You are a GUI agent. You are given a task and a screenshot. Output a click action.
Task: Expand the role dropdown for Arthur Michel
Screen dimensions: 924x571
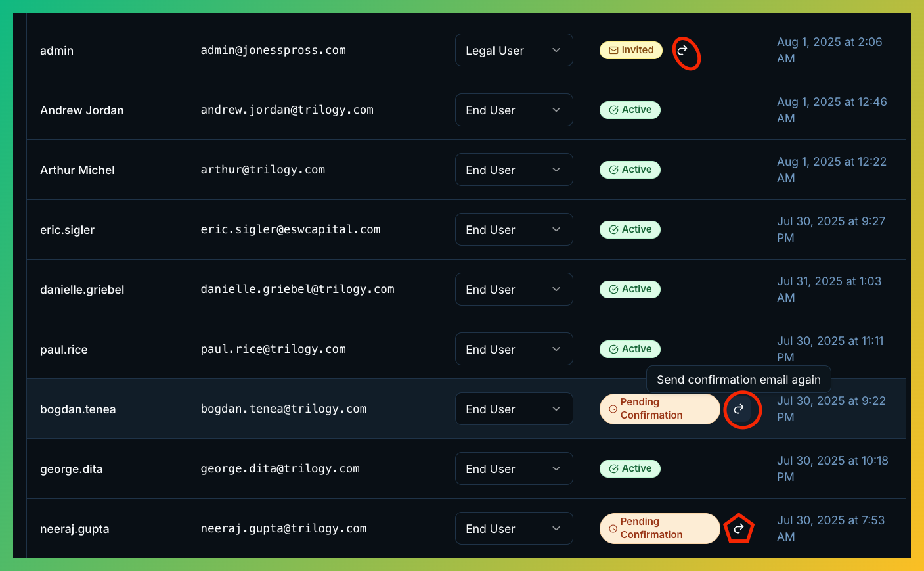pos(514,170)
